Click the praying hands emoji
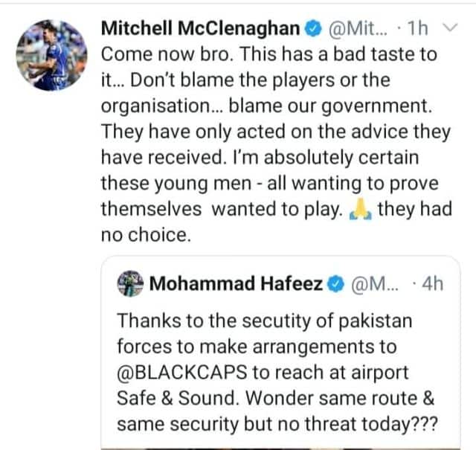The image size is (476, 450). click(x=360, y=210)
